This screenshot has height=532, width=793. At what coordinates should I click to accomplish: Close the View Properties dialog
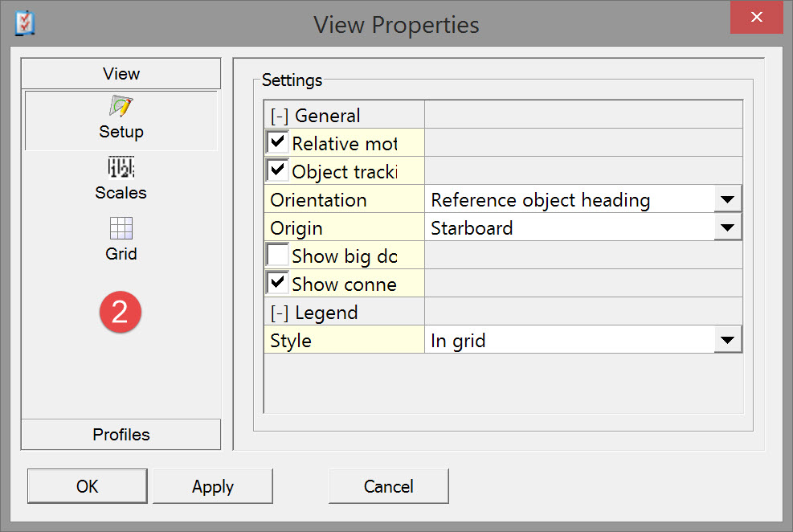pos(756,18)
